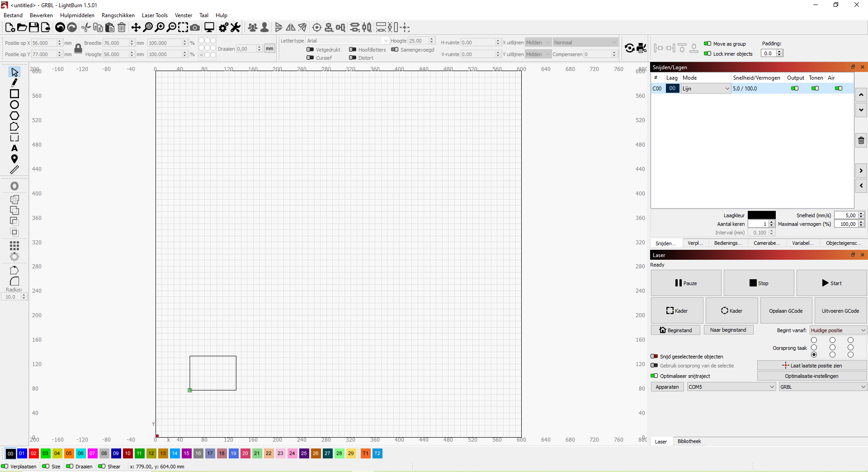Open the Normaal dropdown

tap(585, 43)
